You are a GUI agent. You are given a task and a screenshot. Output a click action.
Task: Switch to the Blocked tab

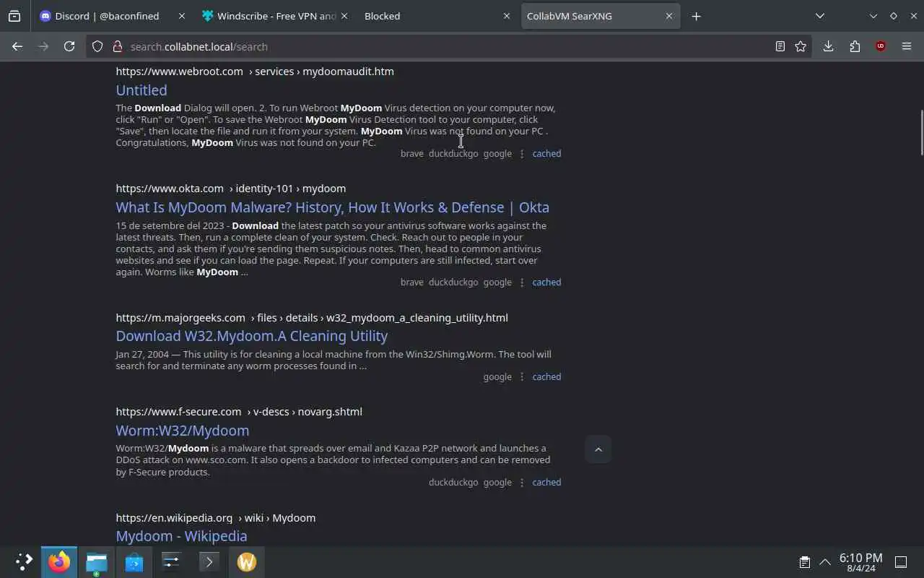(x=437, y=16)
